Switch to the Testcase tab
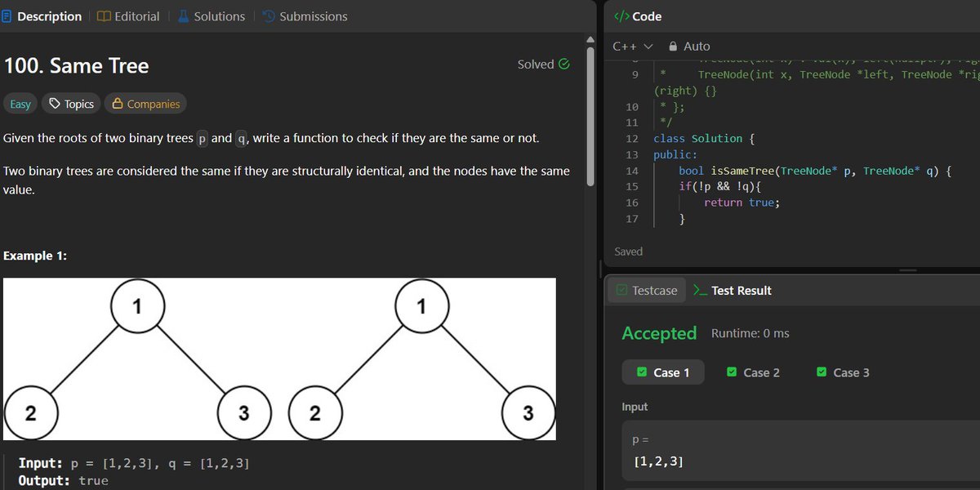 coord(647,291)
